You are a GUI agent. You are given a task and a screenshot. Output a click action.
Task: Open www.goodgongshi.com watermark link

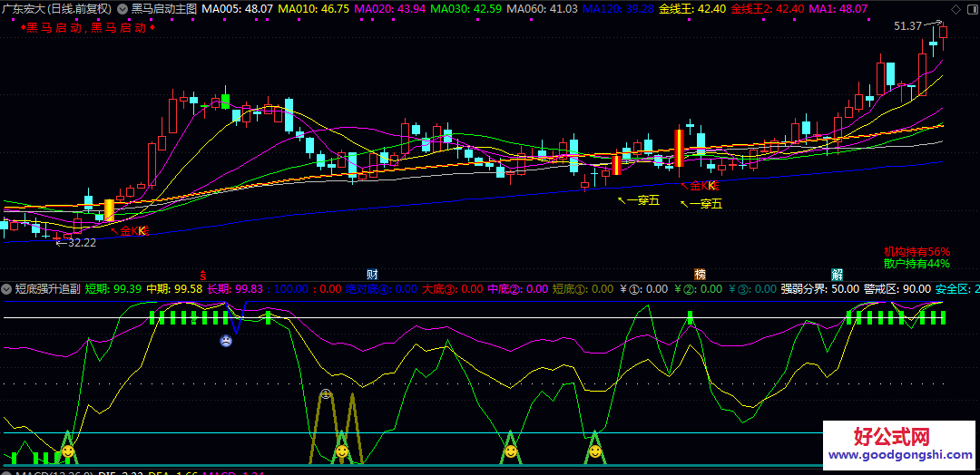[898, 456]
